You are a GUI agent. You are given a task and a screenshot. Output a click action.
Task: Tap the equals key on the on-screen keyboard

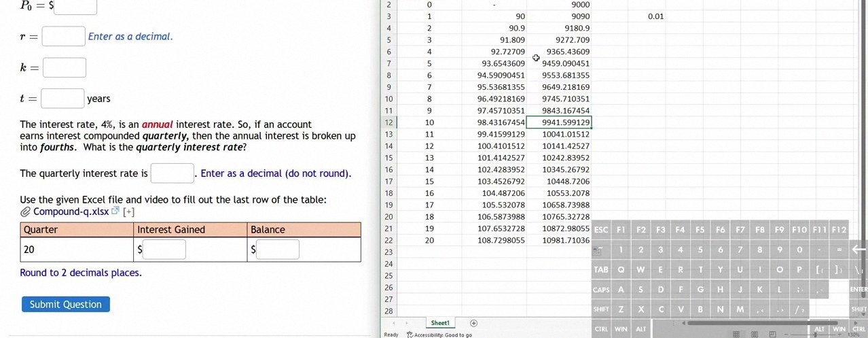click(x=839, y=250)
